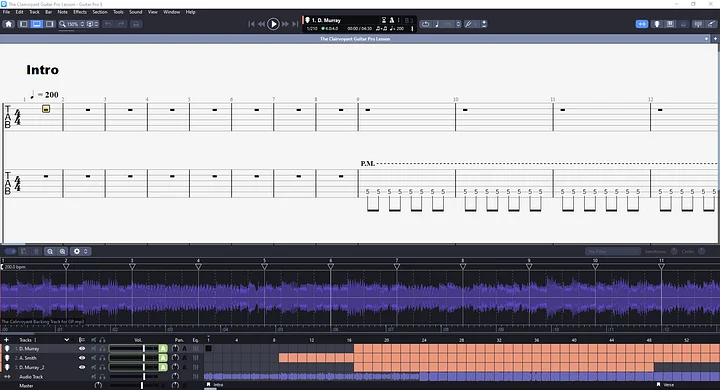
Task: Click the 200.0 bpm label
Action: click(x=15, y=267)
